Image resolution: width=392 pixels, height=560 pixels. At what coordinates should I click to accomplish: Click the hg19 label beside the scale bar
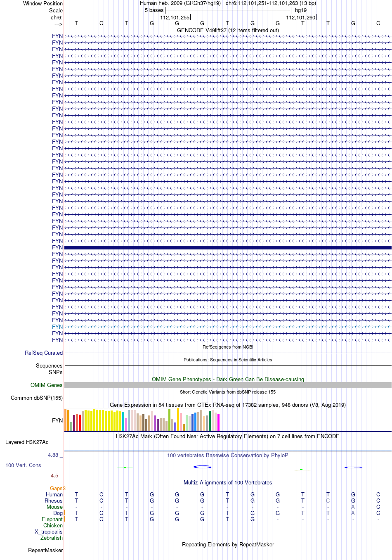301,10
